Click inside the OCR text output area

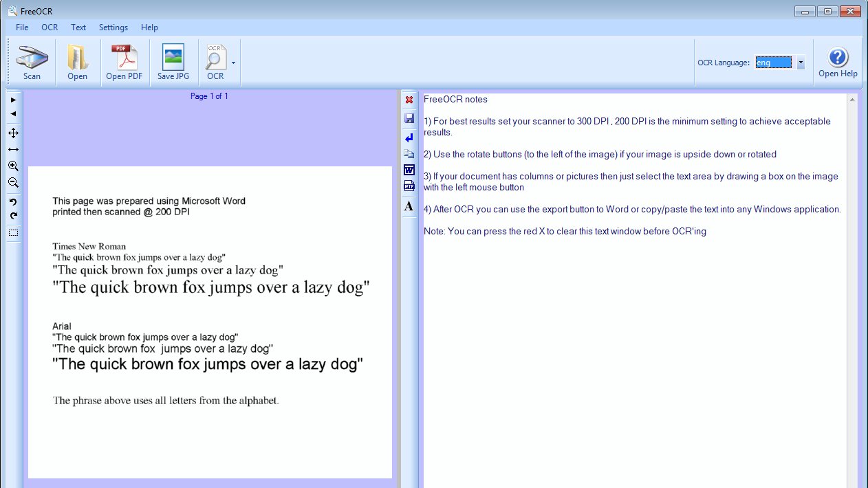633,344
